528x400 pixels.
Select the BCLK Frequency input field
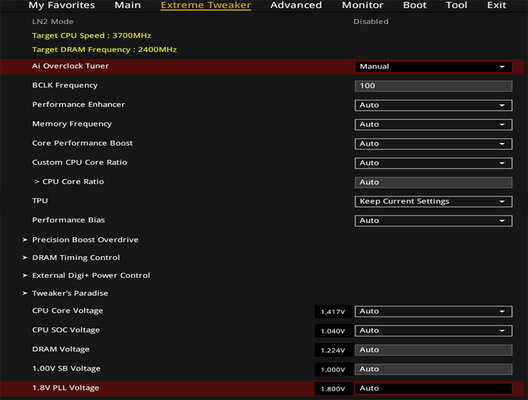pyautogui.click(x=433, y=86)
